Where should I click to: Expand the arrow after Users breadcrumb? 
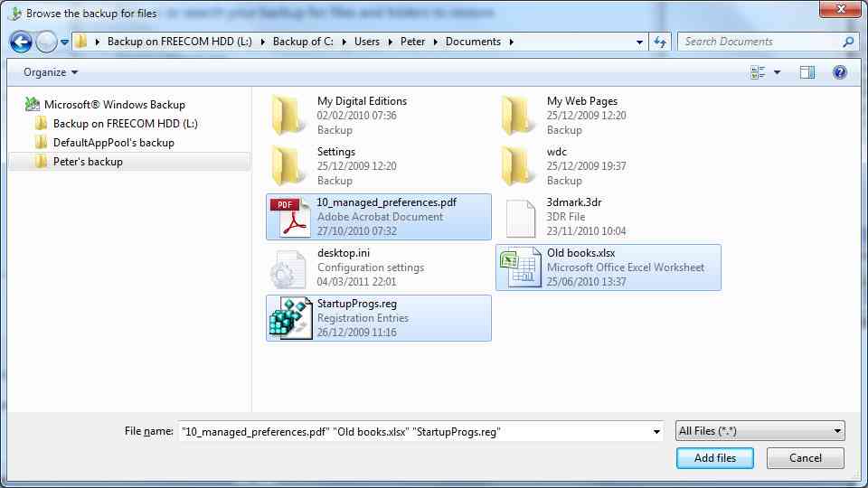tap(391, 42)
